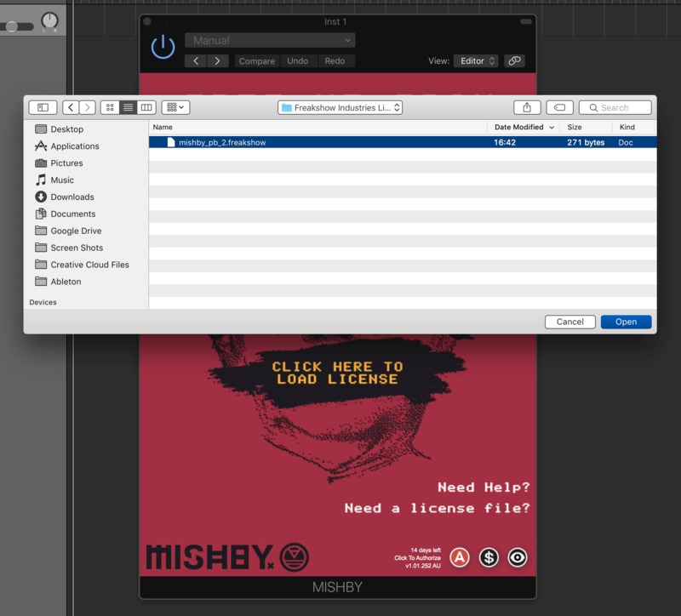This screenshot has height=616, width=681.
Task: Click Redo in plugin header
Action: [335, 60]
